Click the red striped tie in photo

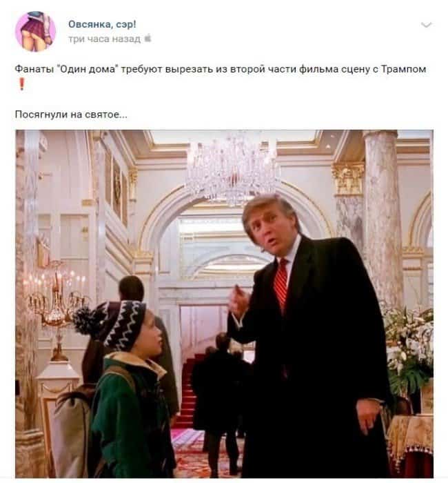pyautogui.click(x=281, y=284)
